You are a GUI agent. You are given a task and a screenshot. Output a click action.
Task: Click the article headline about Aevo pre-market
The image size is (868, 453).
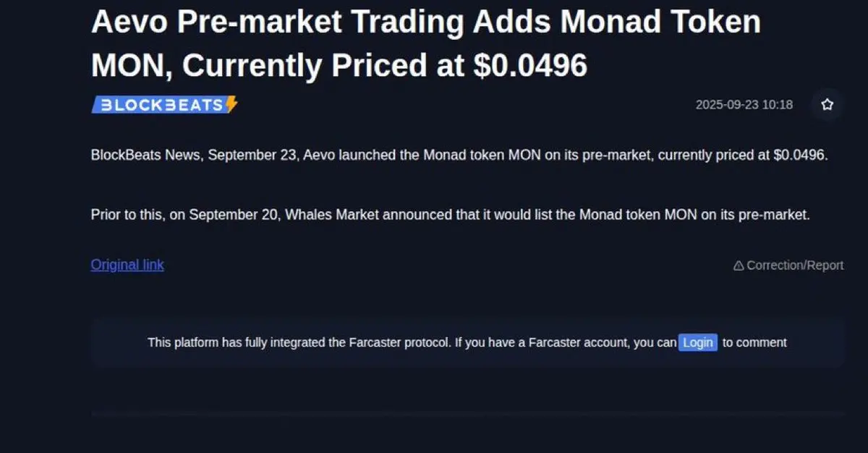pos(426,43)
